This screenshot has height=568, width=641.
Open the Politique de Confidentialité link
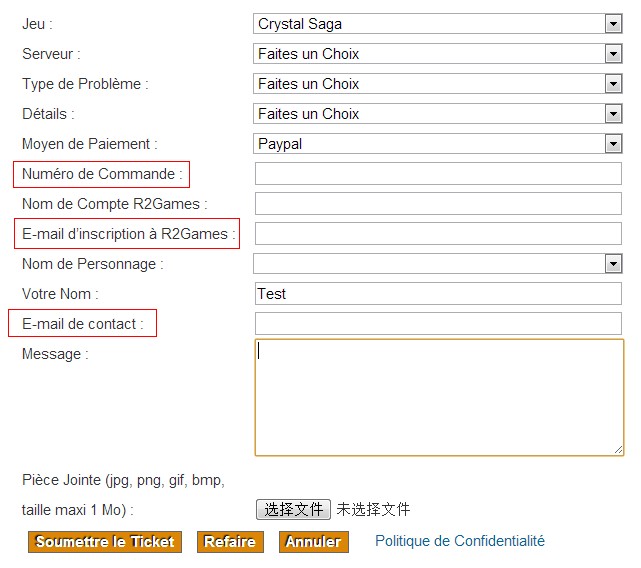click(460, 541)
